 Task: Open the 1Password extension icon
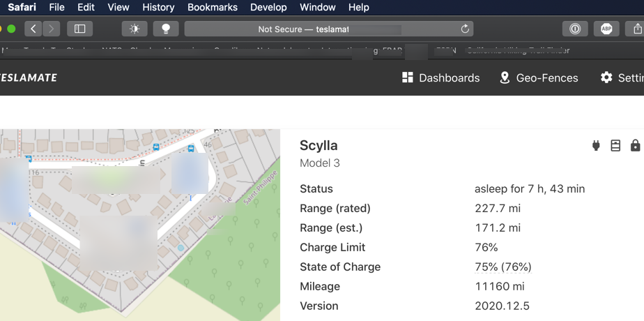574,29
